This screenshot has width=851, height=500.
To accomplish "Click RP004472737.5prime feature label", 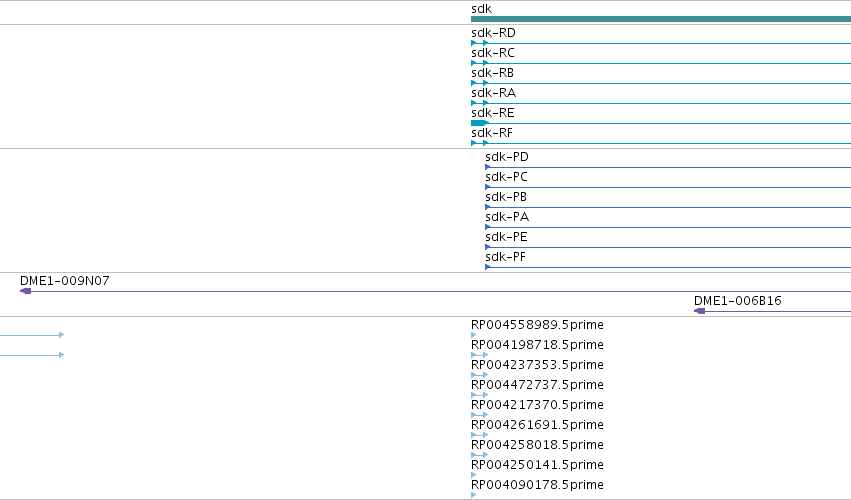I will click(x=537, y=385).
